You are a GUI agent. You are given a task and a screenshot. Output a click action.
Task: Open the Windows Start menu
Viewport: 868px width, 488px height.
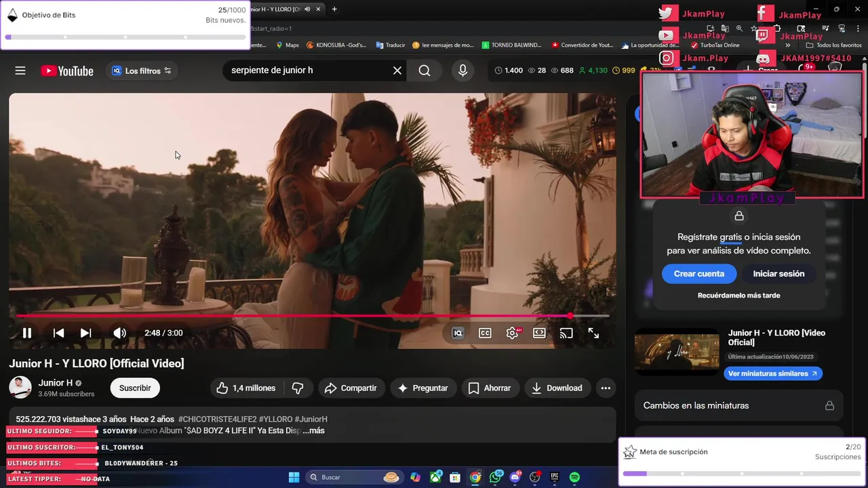click(294, 477)
